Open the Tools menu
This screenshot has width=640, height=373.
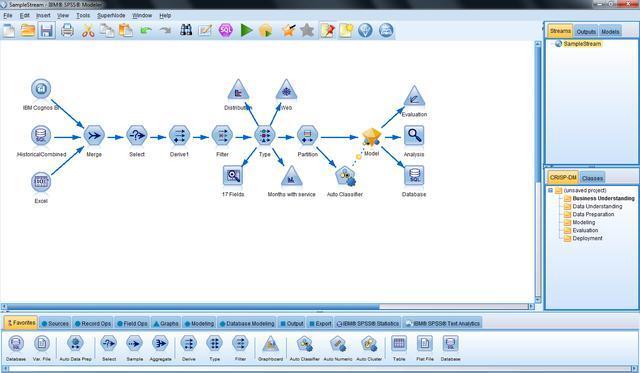tap(83, 16)
